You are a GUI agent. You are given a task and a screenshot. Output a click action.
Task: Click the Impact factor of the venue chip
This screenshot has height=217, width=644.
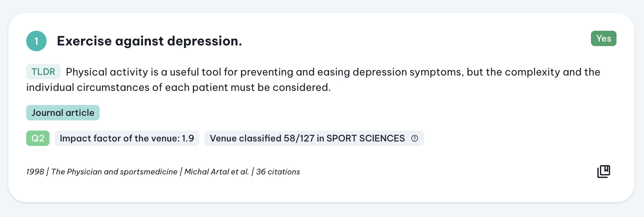coord(127,138)
